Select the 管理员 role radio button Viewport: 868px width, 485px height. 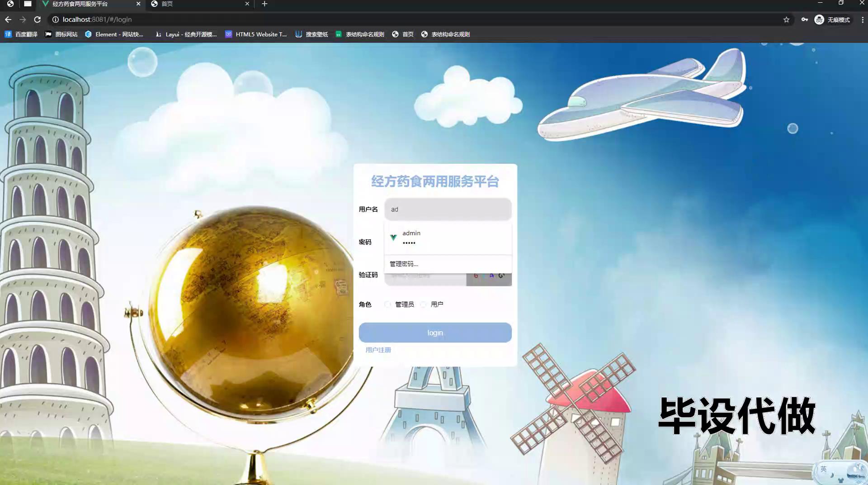point(388,304)
